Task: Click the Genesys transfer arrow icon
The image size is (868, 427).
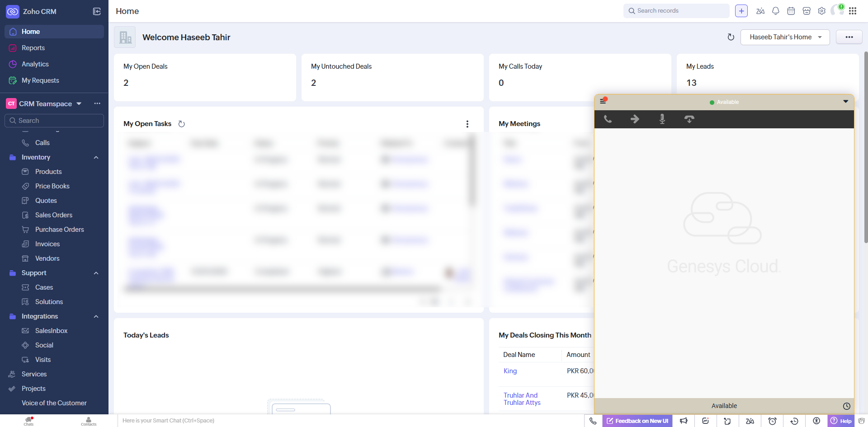Action: click(x=635, y=119)
